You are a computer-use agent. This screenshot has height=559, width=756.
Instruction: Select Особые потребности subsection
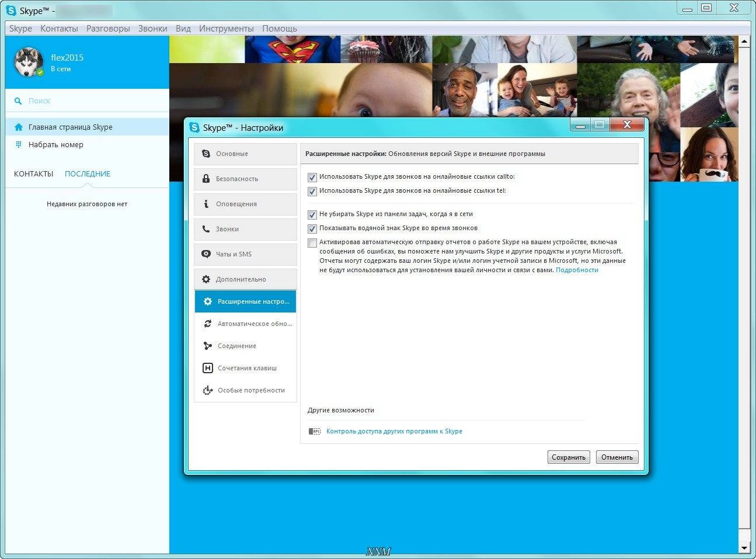pyautogui.click(x=246, y=390)
